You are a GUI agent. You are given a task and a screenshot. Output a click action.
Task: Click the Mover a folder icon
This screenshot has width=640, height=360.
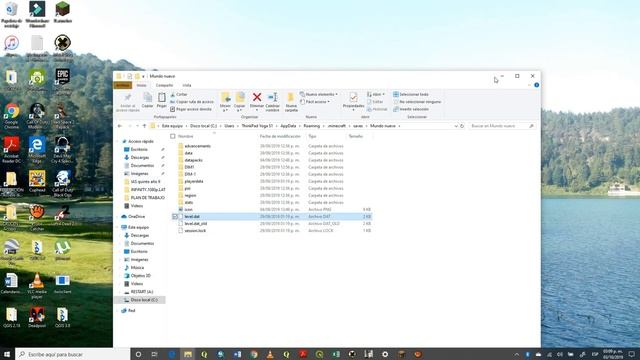pyautogui.click(x=225, y=97)
